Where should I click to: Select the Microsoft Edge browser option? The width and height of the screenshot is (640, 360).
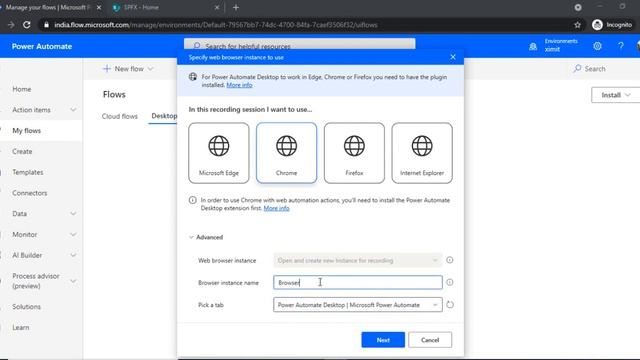click(x=219, y=153)
